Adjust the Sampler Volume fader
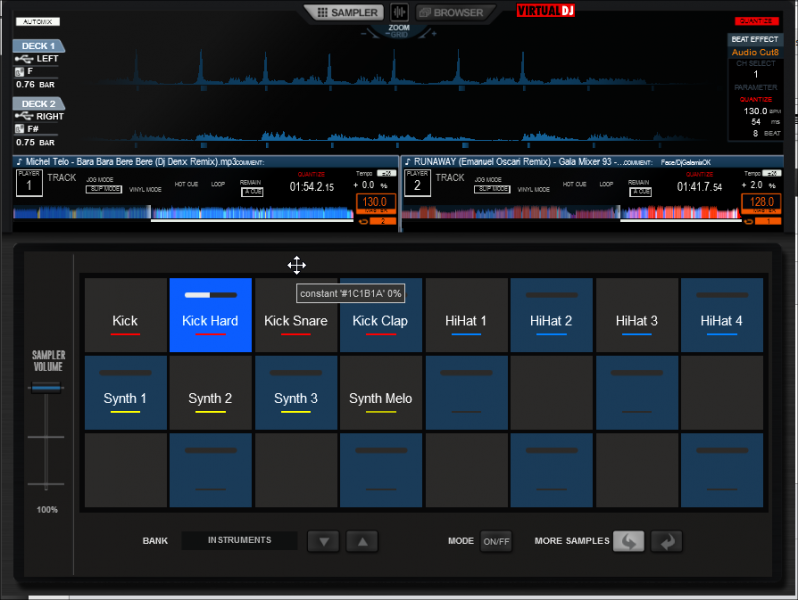 [46, 388]
